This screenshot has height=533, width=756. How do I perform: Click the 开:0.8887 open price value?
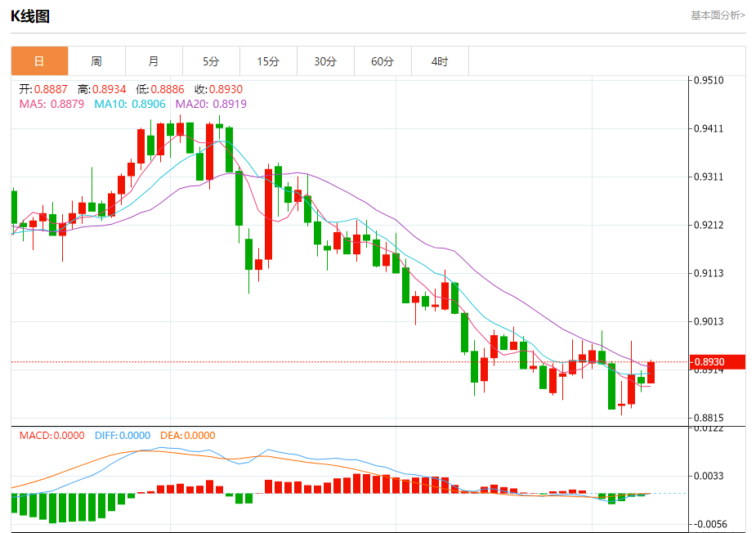[43, 89]
